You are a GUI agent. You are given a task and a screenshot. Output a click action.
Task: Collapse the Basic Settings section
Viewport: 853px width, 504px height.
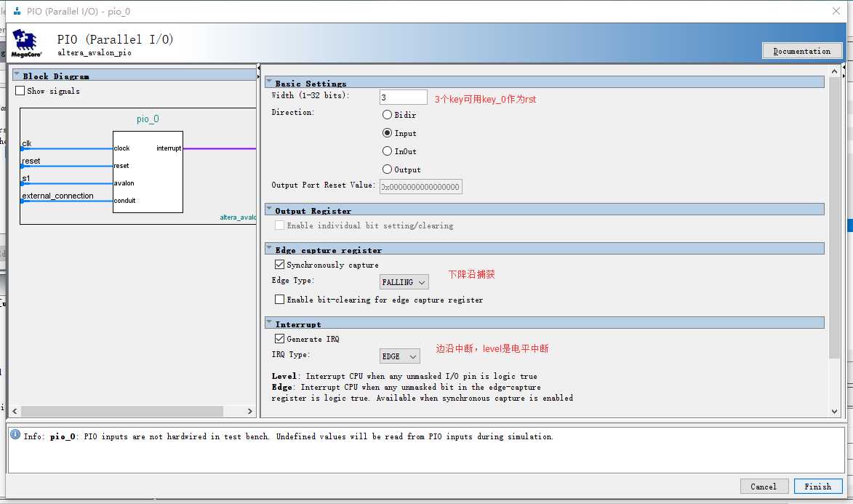[x=269, y=82]
